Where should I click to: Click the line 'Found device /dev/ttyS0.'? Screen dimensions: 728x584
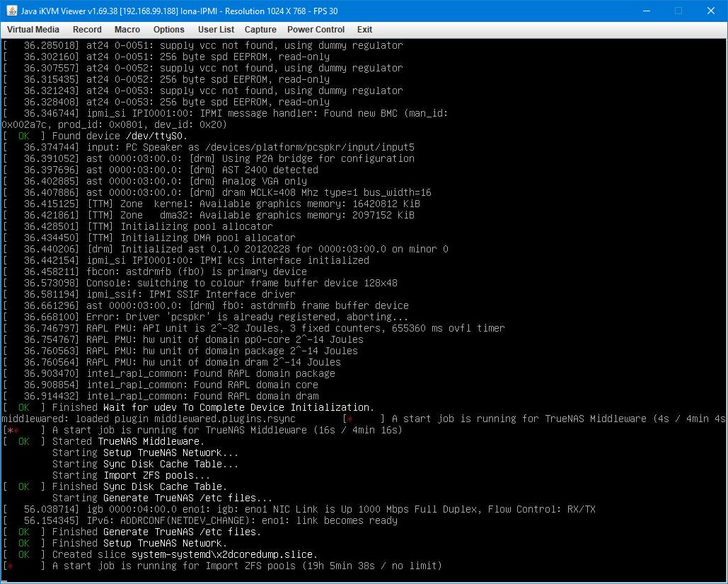[x=120, y=136]
